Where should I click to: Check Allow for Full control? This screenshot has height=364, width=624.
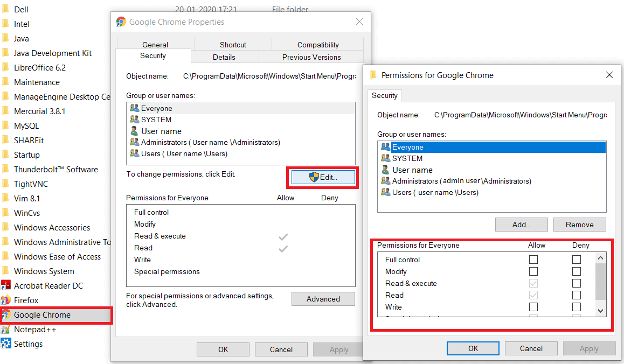[x=533, y=260]
